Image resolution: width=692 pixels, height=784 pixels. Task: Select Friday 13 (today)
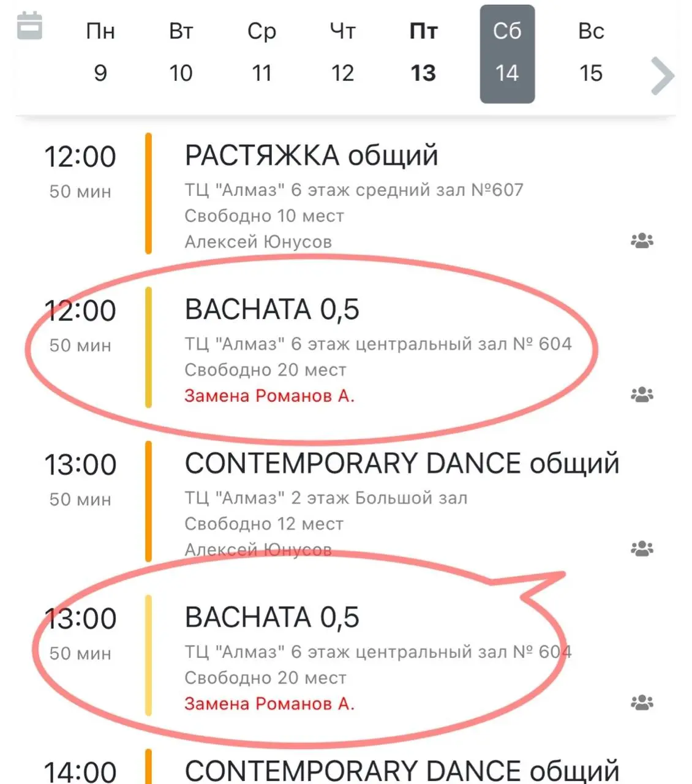pos(423,53)
